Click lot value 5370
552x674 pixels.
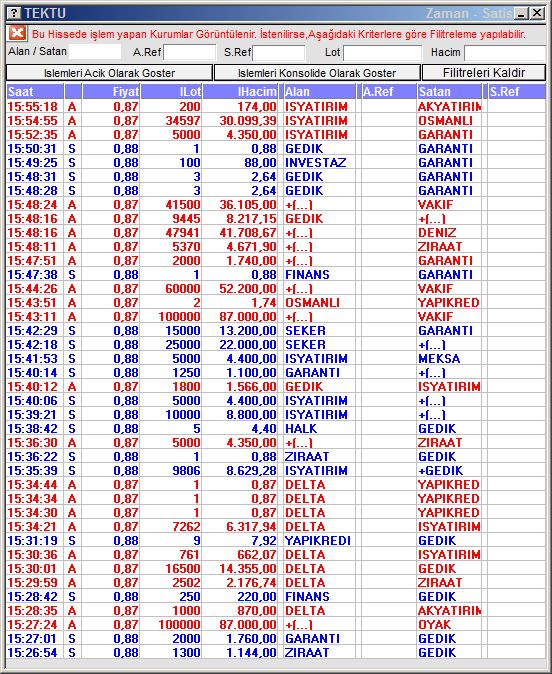(x=186, y=247)
